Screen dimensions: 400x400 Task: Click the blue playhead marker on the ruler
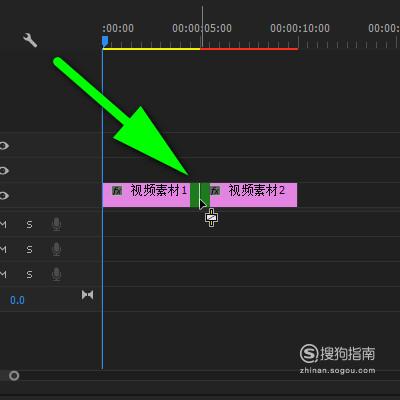click(105, 41)
